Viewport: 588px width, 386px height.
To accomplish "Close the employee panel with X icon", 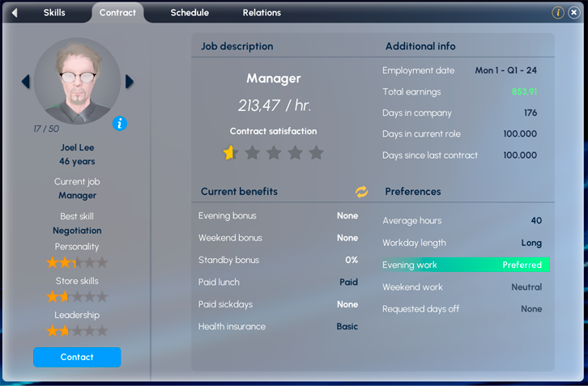I will [573, 13].
